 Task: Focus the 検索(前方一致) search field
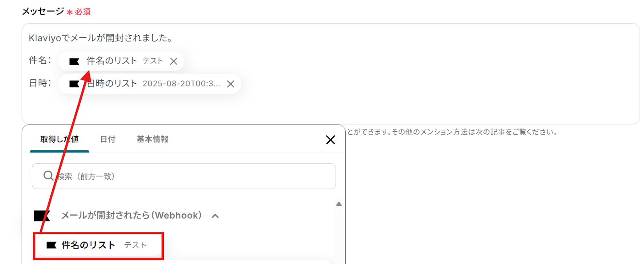193,176
